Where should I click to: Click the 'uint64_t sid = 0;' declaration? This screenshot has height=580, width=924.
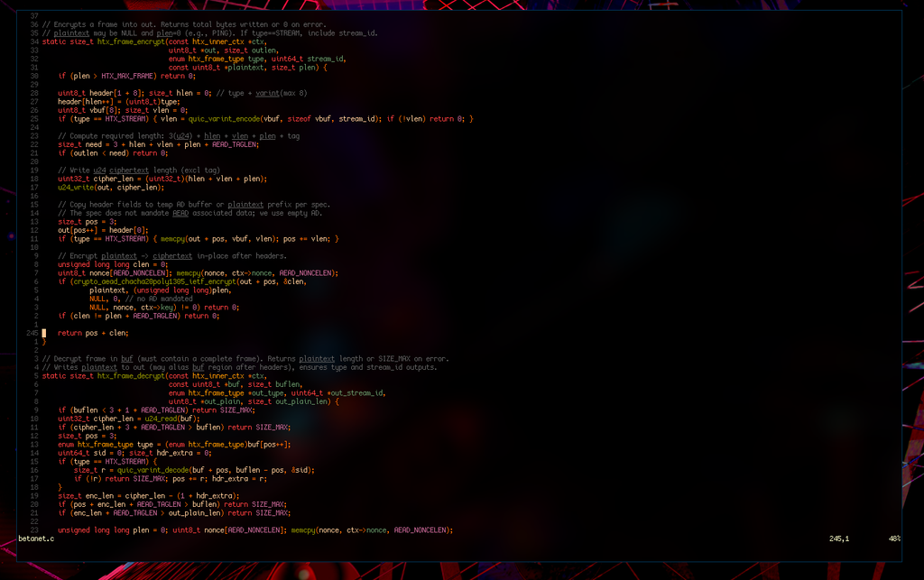click(91, 453)
